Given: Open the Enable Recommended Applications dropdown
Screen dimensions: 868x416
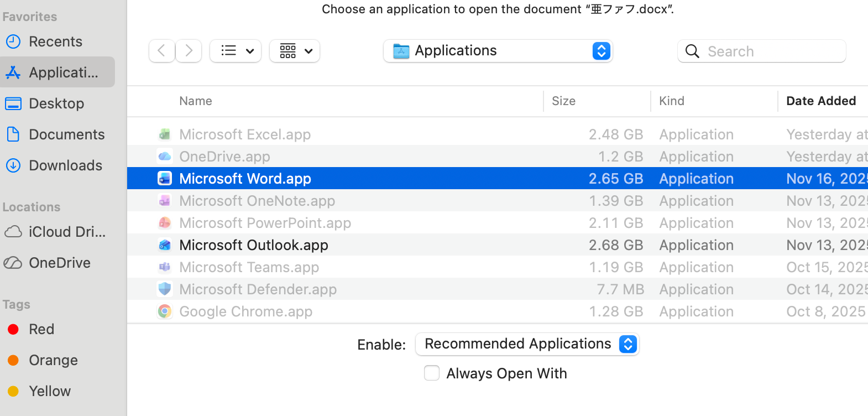Looking at the screenshot, I should click(527, 344).
